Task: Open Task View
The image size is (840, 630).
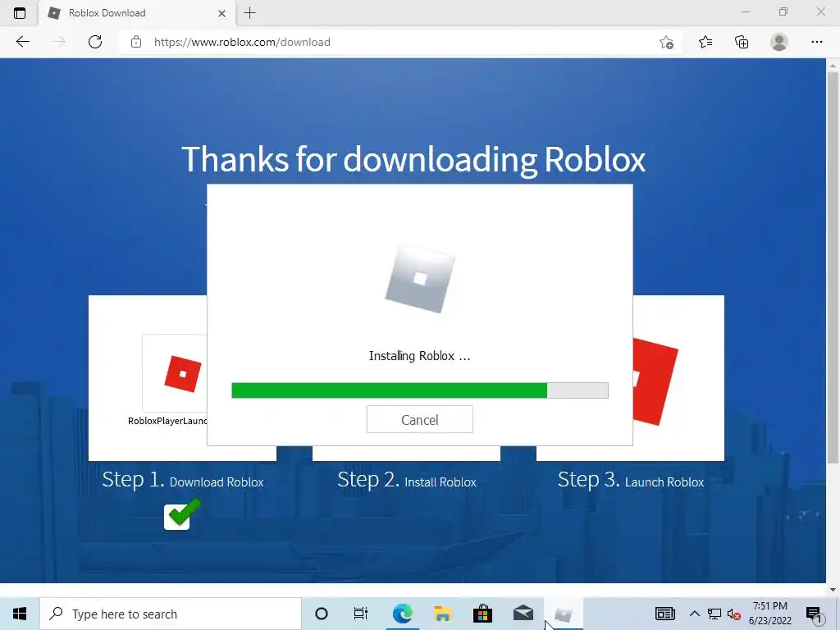Action: click(x=361, y=614)
